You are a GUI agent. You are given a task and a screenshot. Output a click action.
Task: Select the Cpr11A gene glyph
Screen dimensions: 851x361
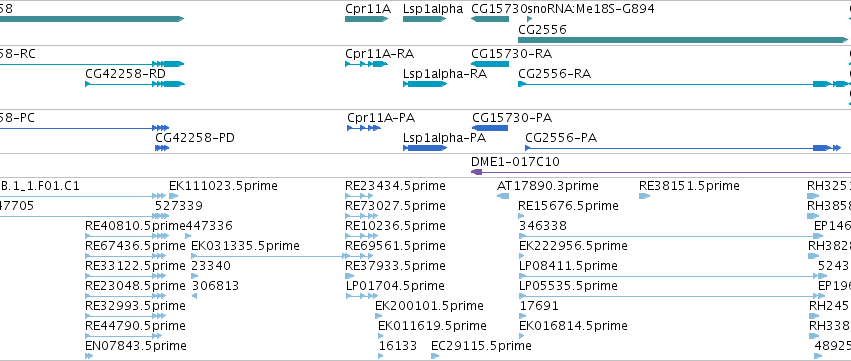[367, 19]
